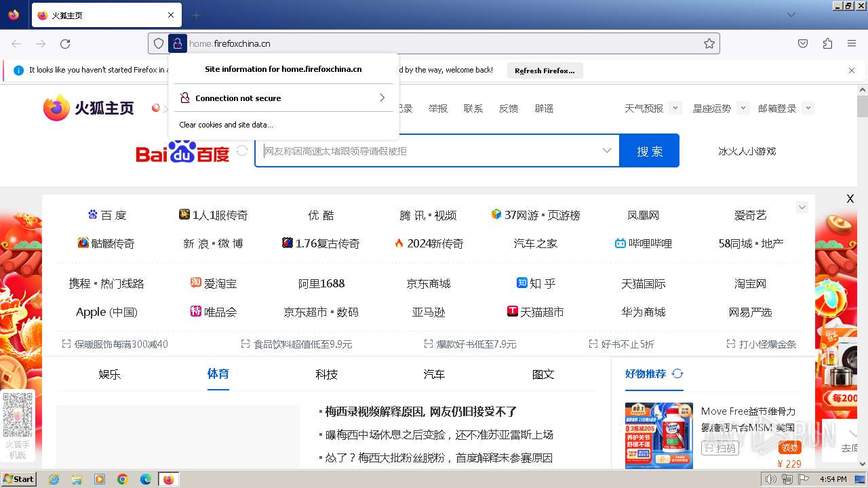Open Connection not secure details

coord(283,98)
